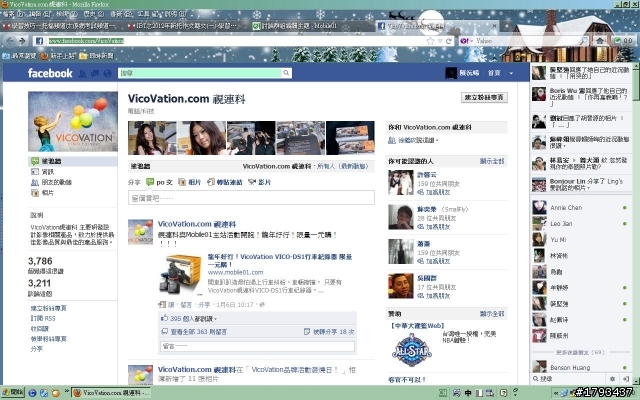Choose po文 status option in share bar
This screenshot has height=400, width=640.
[x=159, y=182]
